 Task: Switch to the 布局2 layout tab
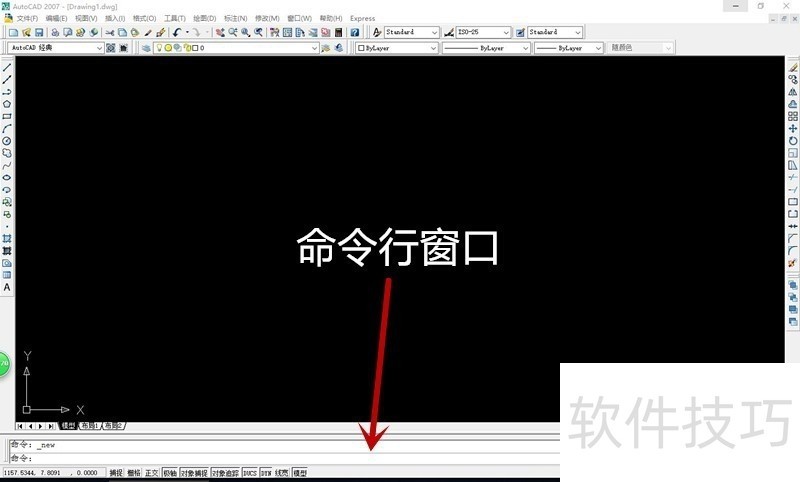(x=113, y=425)
